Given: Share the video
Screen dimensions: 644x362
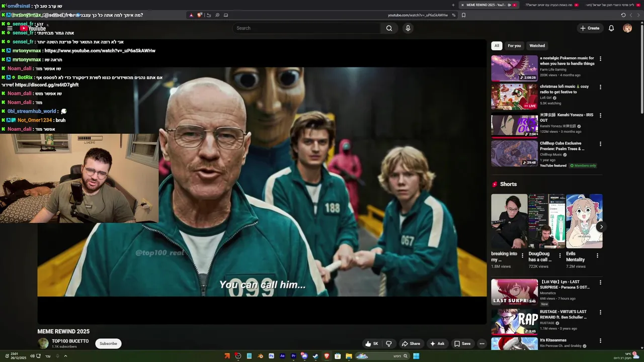Looking at the screenshot, I should point(411,344).
